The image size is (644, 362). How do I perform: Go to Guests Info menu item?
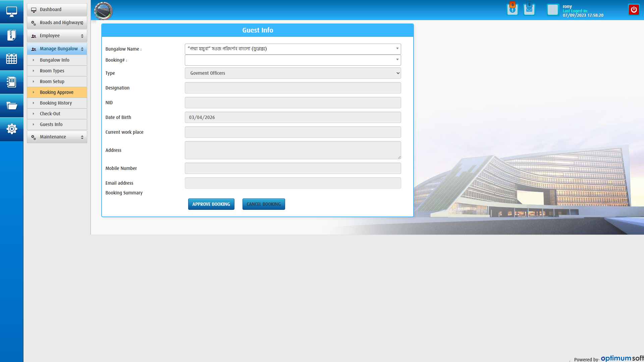click(x=51, y=124)
